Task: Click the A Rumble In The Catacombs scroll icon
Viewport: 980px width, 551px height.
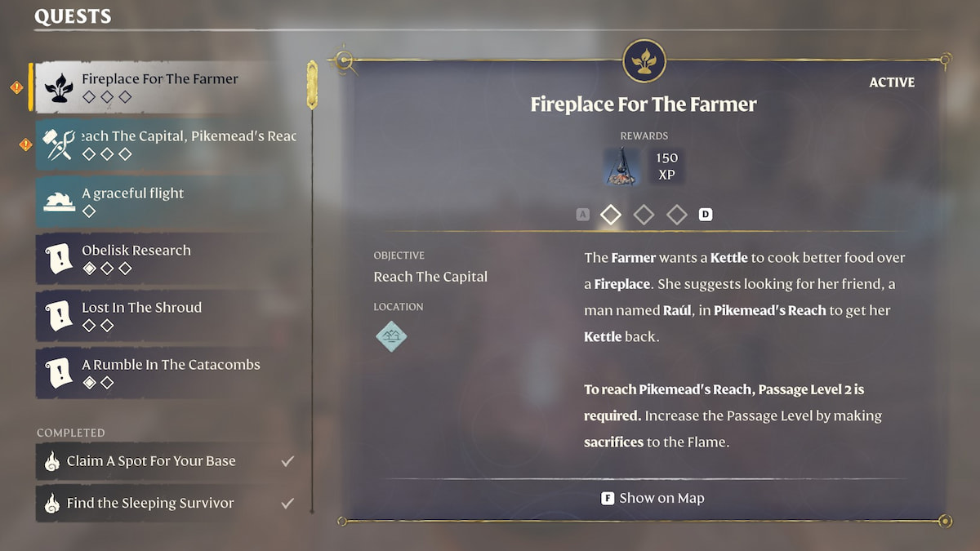Action: [59, 373]
